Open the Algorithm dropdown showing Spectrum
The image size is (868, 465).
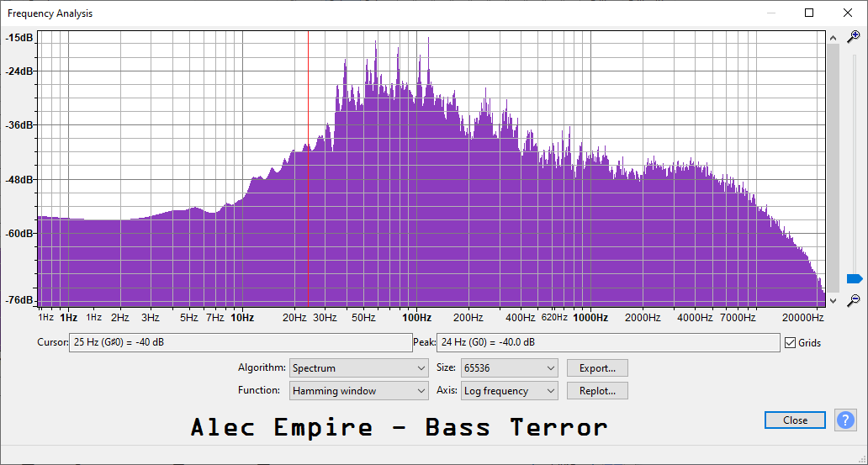[358, 368]
